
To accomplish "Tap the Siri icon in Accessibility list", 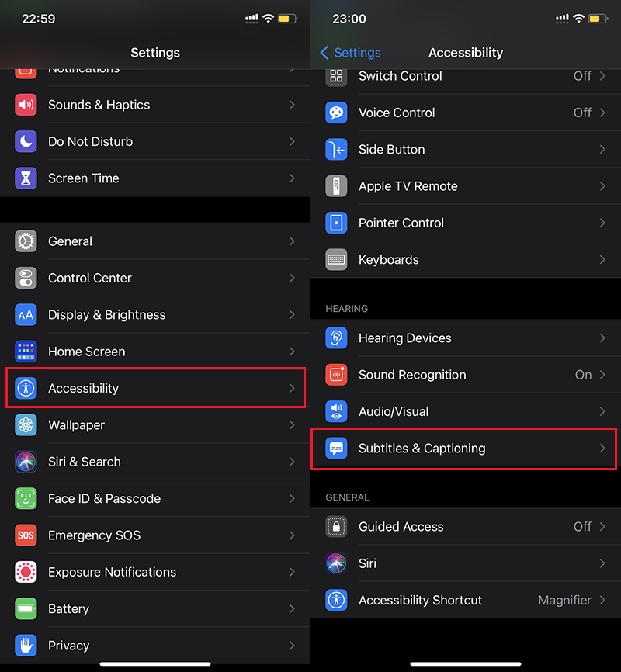I will 336,563.
